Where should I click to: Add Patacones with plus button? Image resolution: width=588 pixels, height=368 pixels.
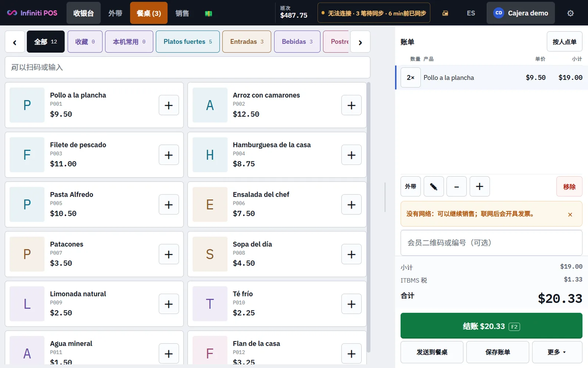pos(169,254)
